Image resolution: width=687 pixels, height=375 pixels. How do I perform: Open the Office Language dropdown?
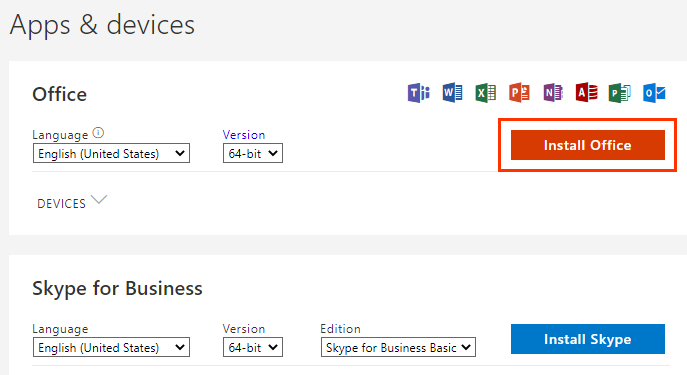coord(111,153)
